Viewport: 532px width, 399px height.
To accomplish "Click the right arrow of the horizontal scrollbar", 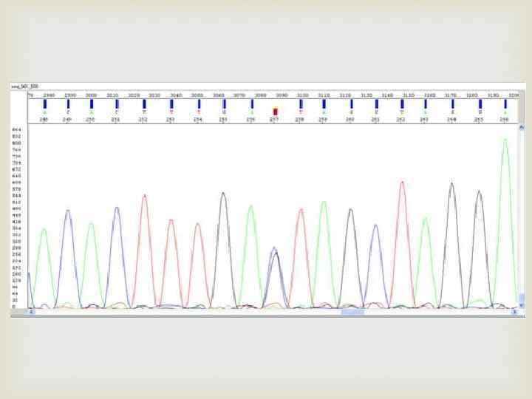I will [514, 312].
